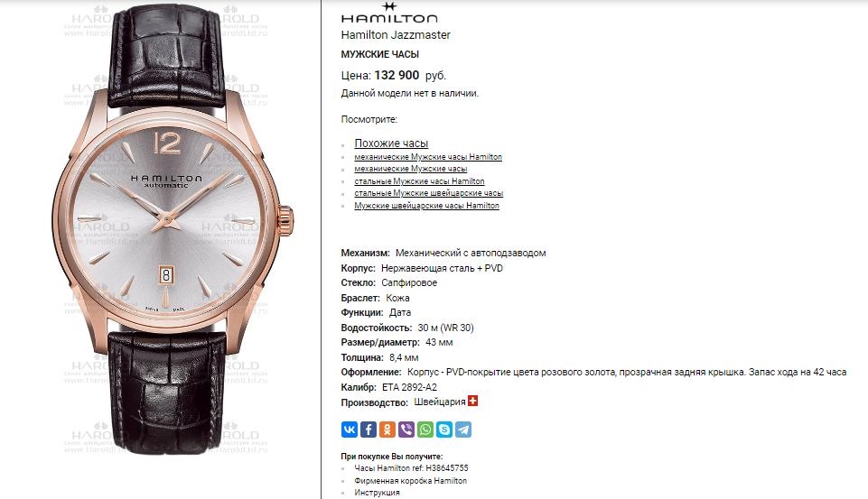Click the Hamilton brand logo
This screenshot has height=499, width=868.
click(389, 13)
